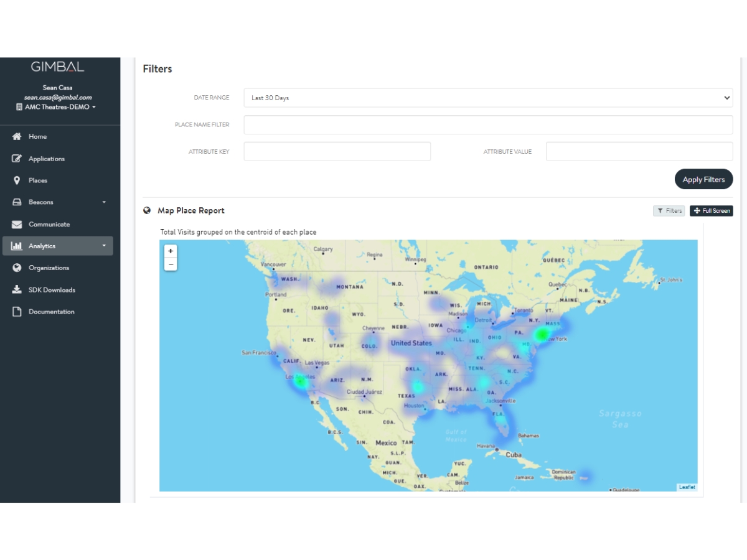Zoom in on the map
This screenshot has width=747, height=560.
pyautogui.click(x=171, y=251)
